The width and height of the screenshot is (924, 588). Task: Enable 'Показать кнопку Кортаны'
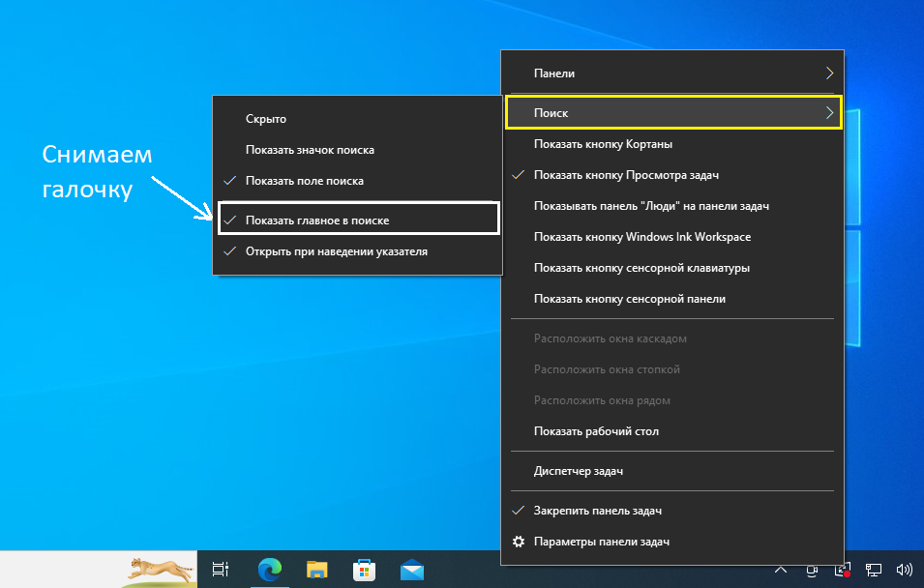click(x=672, y=144)
